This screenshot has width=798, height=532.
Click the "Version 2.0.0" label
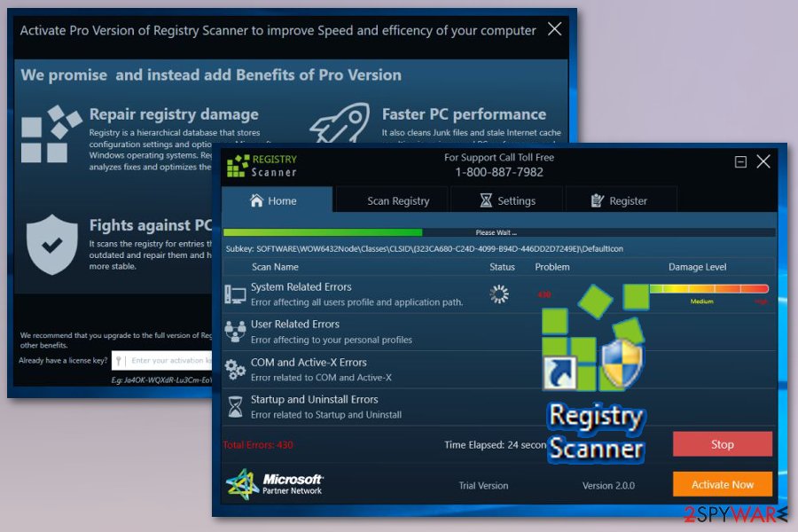pyautogui.click(x=608, y=486)
